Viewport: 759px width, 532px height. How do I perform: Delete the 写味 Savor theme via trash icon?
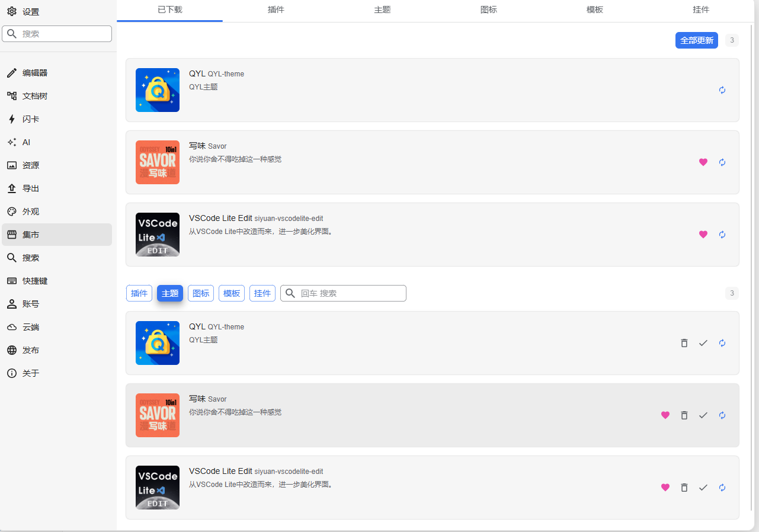pyautogui.click(x=684, y=415)
